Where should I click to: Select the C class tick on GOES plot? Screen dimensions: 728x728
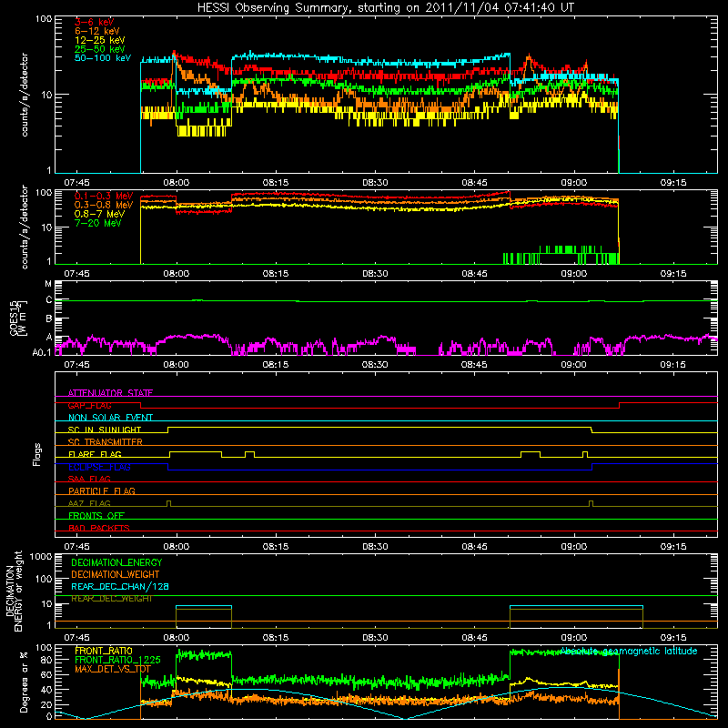(x=49, y=300)
